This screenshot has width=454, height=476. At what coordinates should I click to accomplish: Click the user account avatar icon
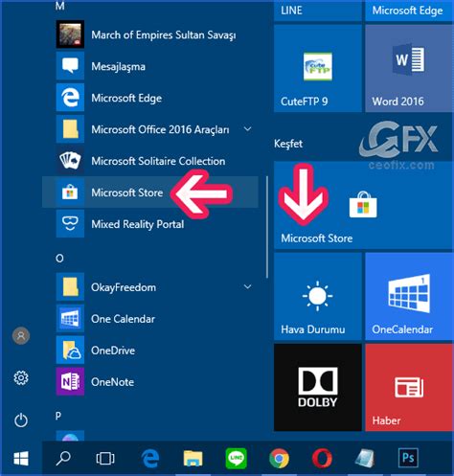(21, 335)
